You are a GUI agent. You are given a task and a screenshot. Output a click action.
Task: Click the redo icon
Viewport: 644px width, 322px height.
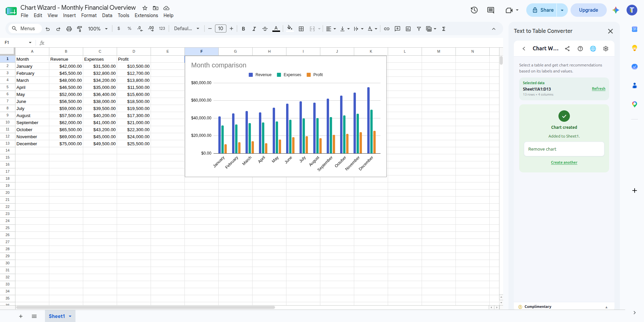click(58, 29)
